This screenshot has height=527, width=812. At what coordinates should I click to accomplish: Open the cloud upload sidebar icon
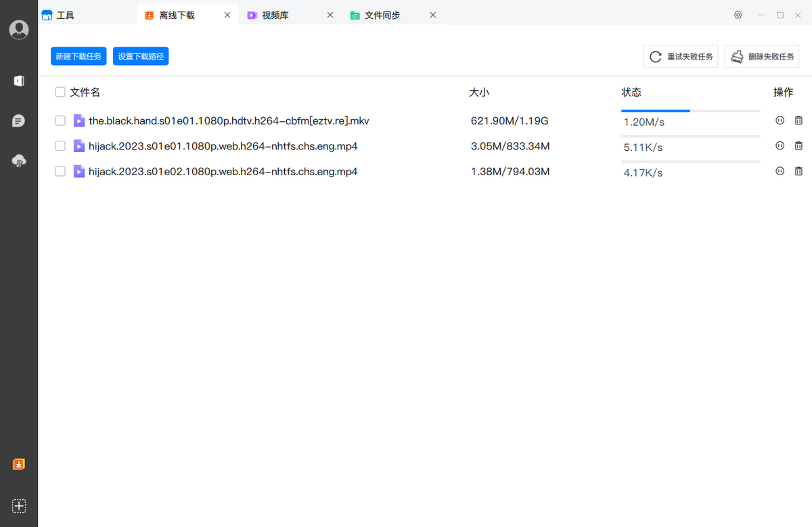[x=19, y=160]
